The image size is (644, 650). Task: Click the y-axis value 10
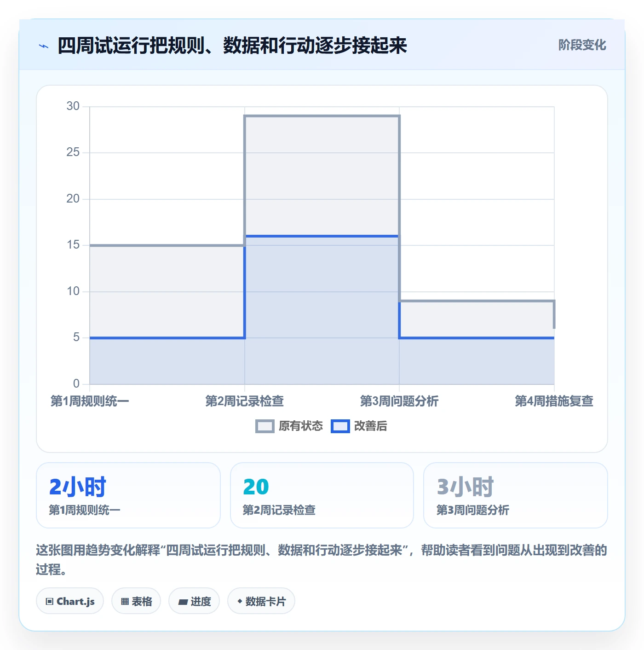tap(73, 291)
